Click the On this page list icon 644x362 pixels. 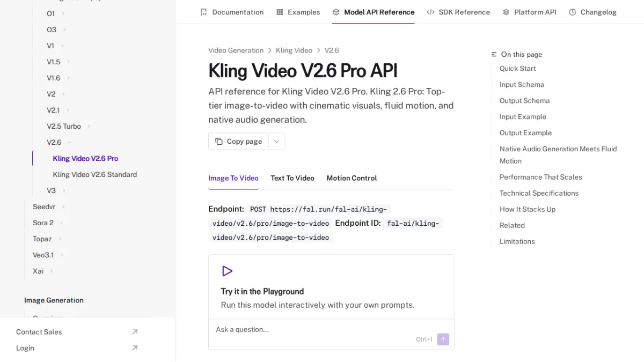[x=494, y=54]
